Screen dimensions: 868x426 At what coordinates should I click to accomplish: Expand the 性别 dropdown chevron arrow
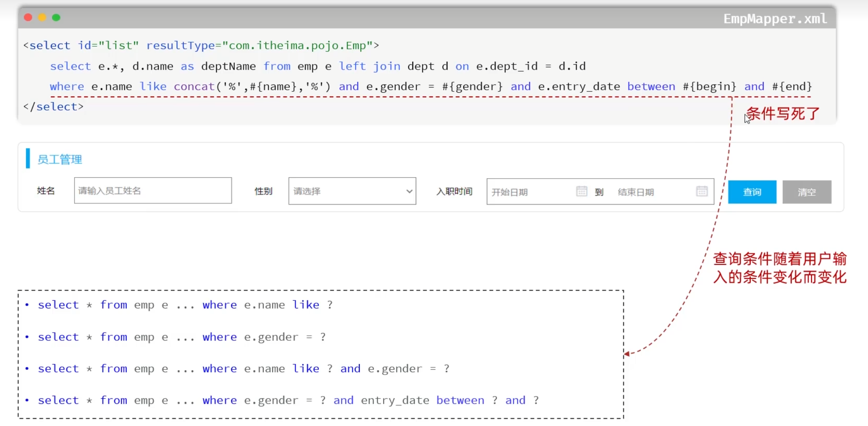click(409, 191)
